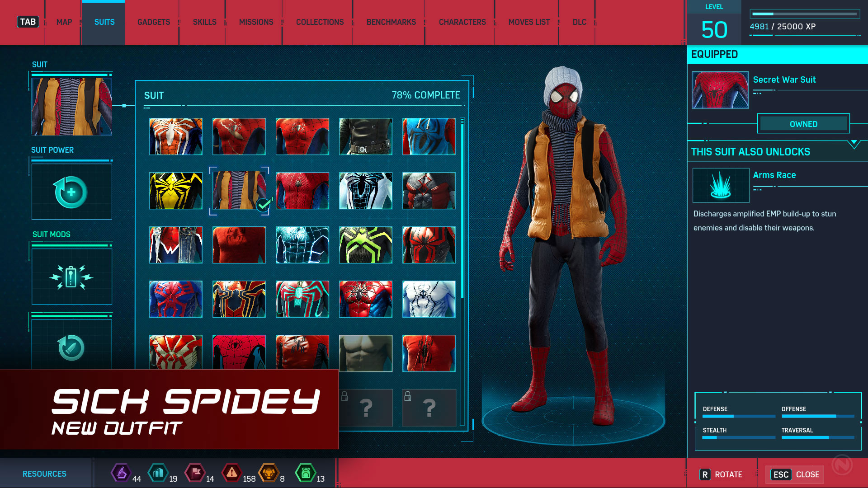
Task: Select the white Spirit Spider suit thumbnail
Action: click(x=429, y=299)
